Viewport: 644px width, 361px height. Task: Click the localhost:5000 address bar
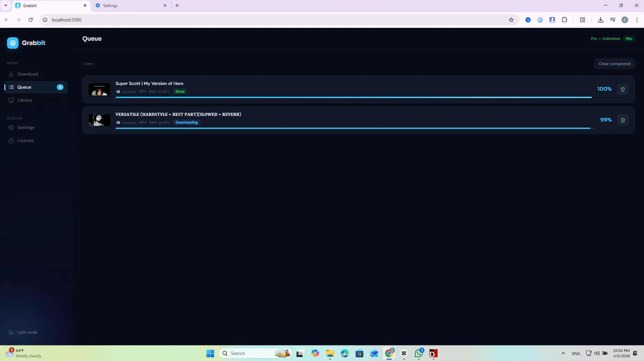279,20
